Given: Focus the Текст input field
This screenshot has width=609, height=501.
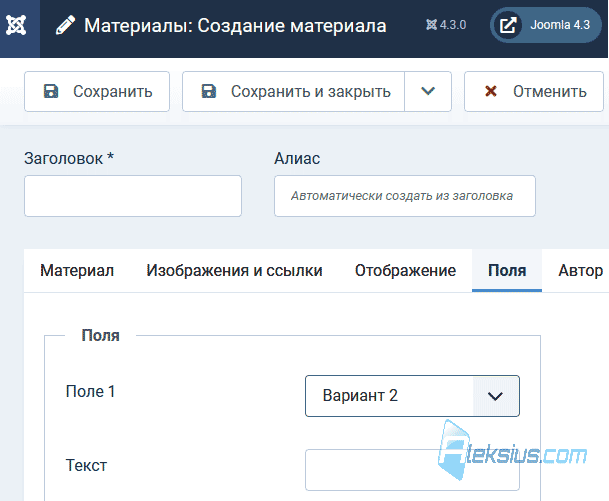Looking at the screenshot, I should (x=412, y=470).
